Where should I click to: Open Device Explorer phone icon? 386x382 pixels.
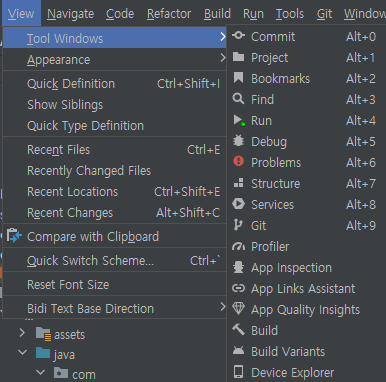[238, 372]
